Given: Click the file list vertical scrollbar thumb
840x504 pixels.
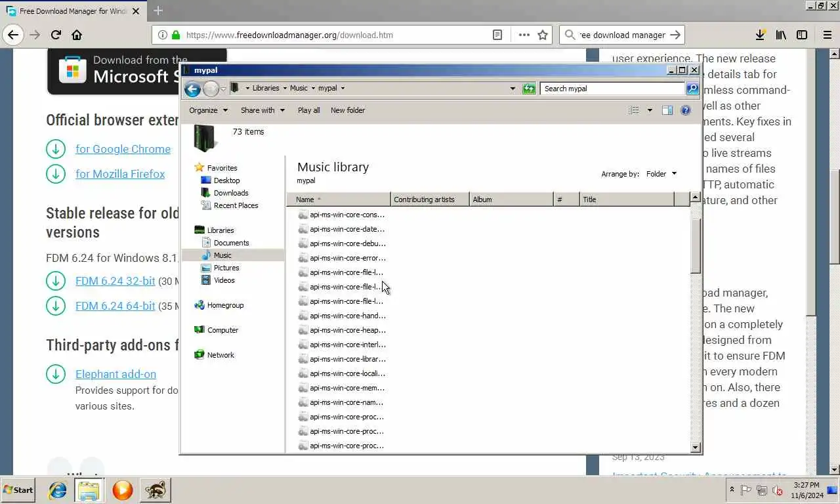Looking at the screenshot, I should pyautogui.click(x=696, y=245).
